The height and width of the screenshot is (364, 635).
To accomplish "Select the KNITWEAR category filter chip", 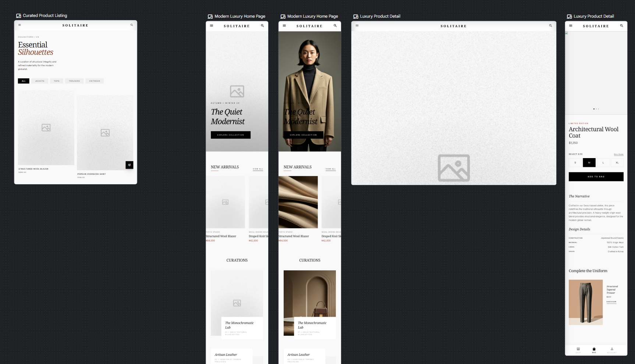I will click(95, 81).
